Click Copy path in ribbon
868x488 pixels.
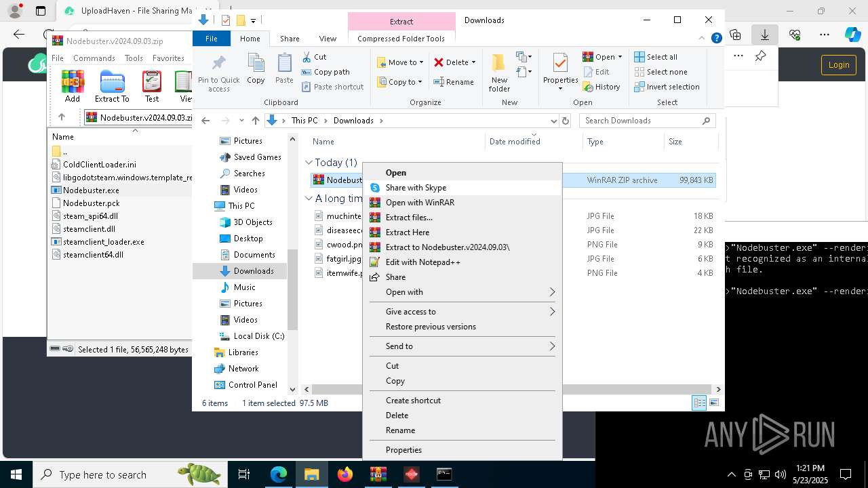point(325,72)
